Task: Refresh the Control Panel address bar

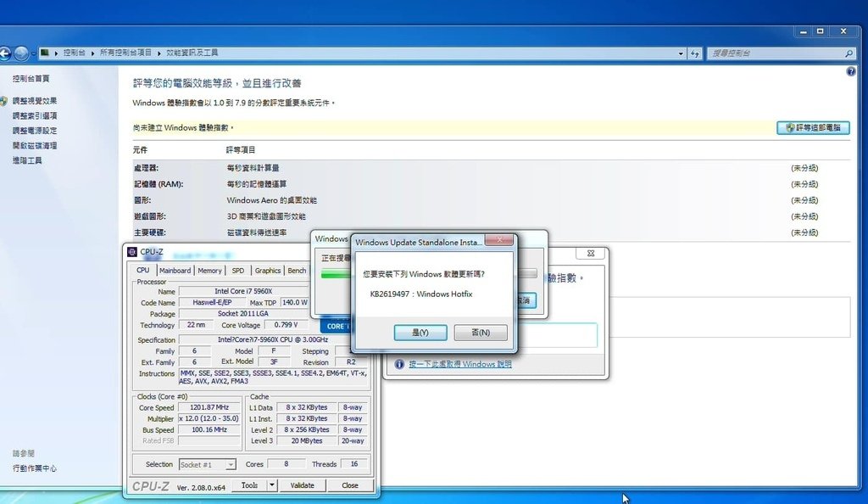Action: pos(695,53)
